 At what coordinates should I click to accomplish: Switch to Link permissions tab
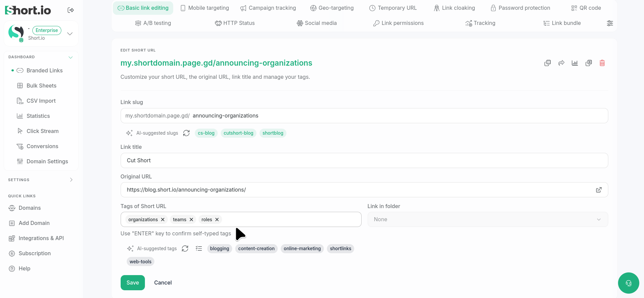[x=398, y=23]
